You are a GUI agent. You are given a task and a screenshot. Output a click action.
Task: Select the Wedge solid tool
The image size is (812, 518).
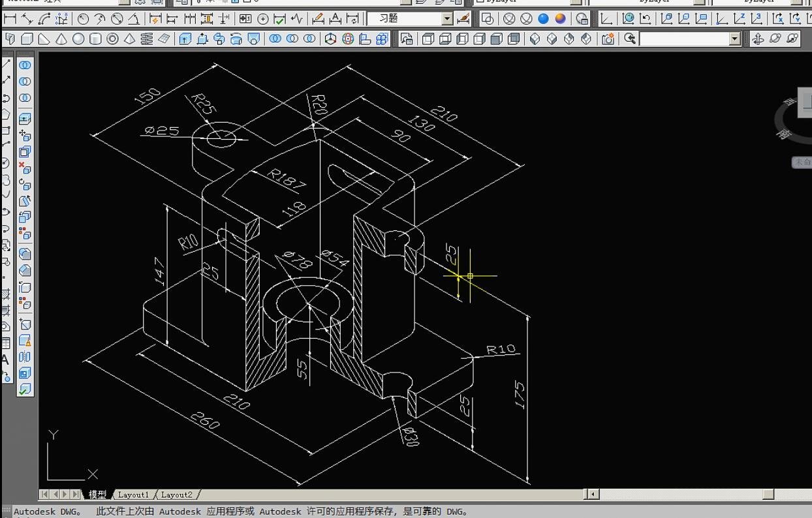pyautogui.click(x=44, y=39)
